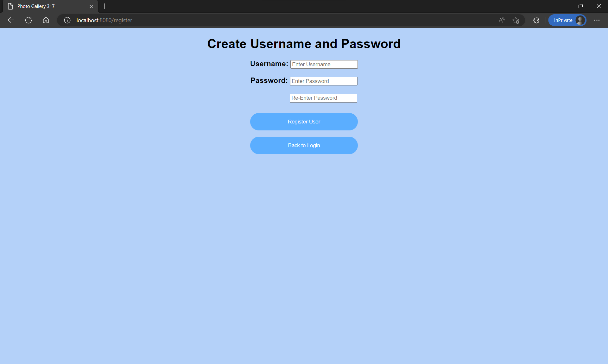Image resolution: width=608 pixels, height=364 pixels.
Task: Go to the browser home page
Action: click(46, 20)
